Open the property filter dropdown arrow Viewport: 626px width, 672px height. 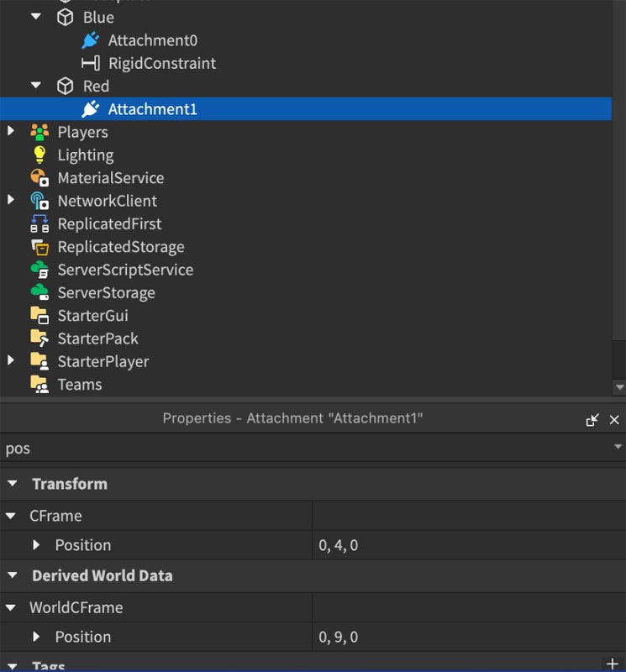[x=618, y=447]
